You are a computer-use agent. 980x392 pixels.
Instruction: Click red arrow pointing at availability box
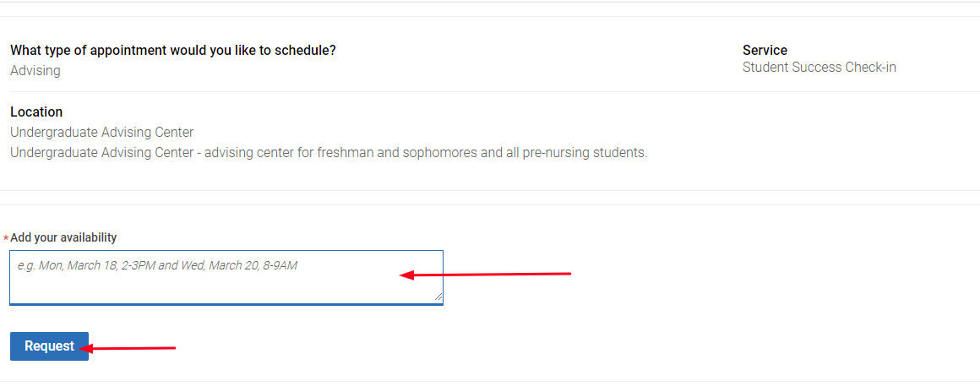(x=486, y=274)
